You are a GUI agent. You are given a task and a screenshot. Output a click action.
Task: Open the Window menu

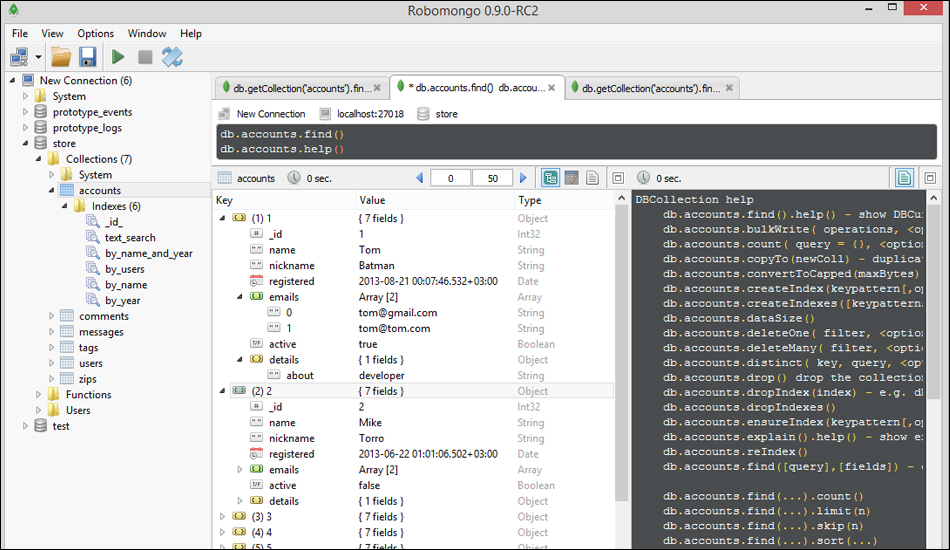(x=147, y=33)
